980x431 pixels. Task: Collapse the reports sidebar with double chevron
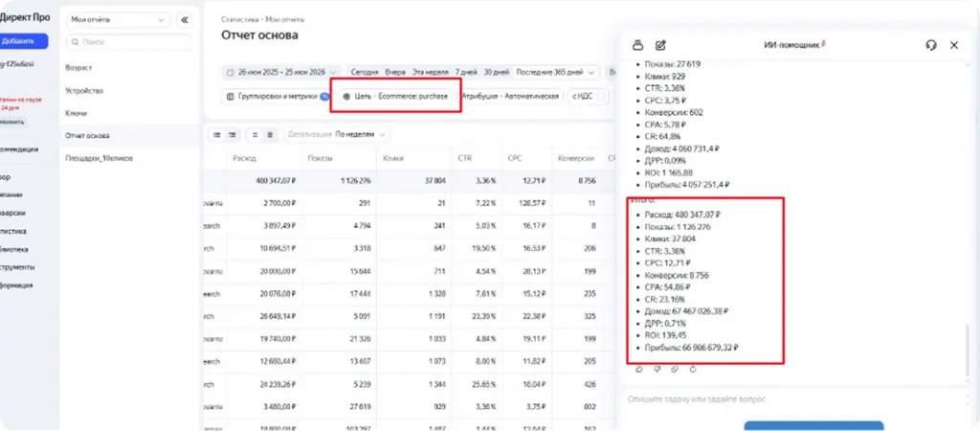[185, 20]
